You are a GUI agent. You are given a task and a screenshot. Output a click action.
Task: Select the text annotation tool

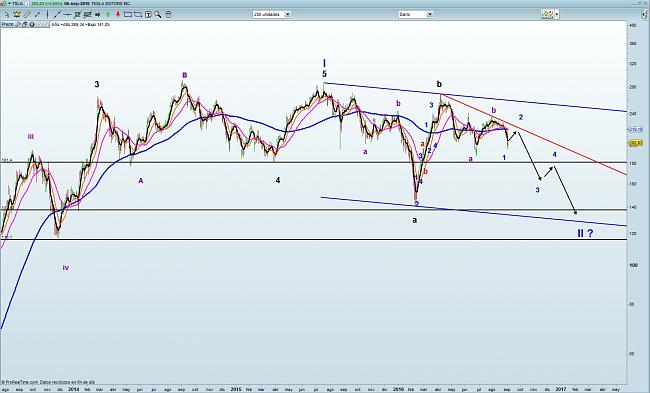coord(148,15)
